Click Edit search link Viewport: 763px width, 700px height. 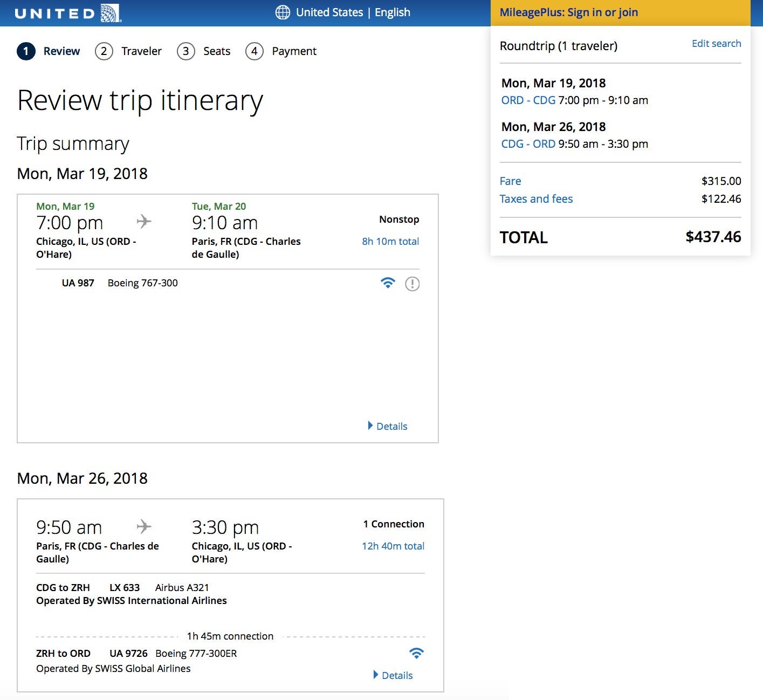click(716, 44)
